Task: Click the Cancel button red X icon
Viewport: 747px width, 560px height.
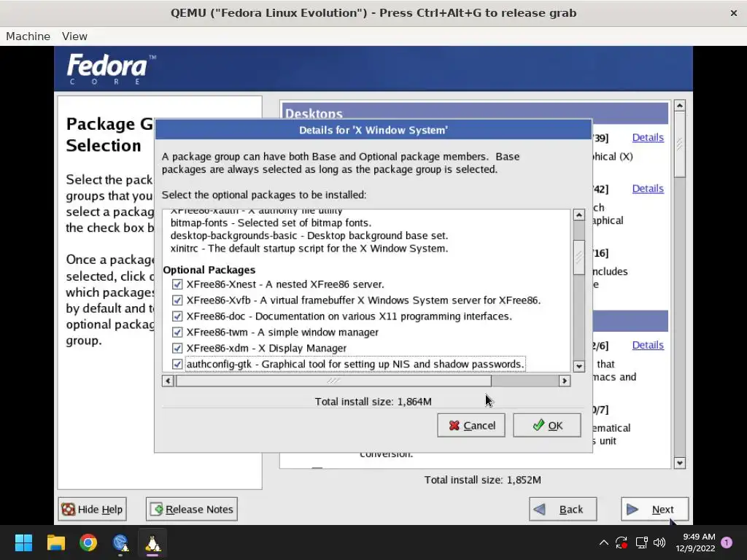Action: coord(454,426)
